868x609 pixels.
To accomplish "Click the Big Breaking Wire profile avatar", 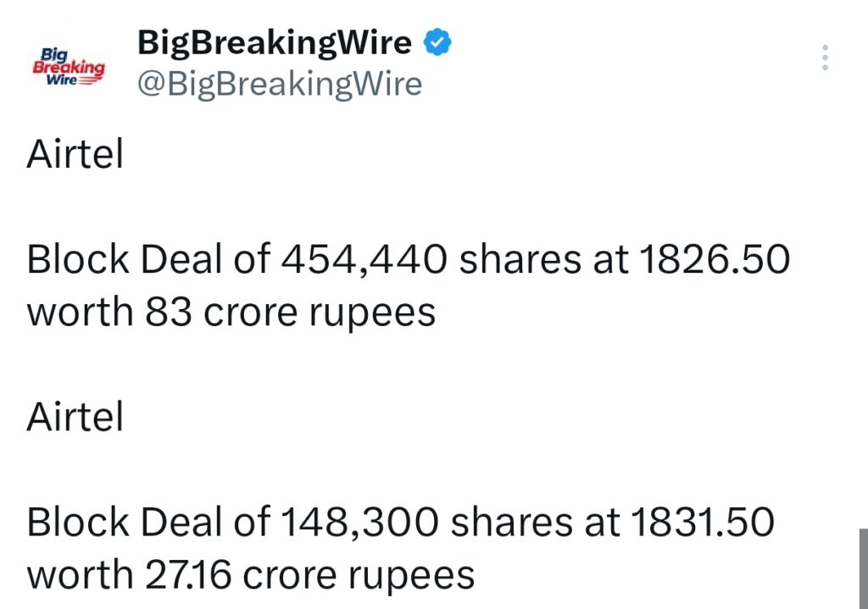I will (70, 64).
